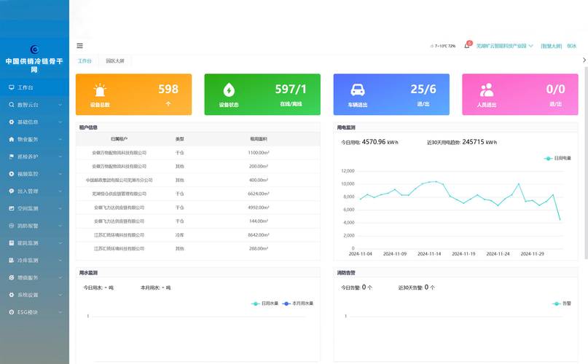588x364 pixels.
Task: Click the gear icon beside 基础信息
Action: click(x=12, y=122)
